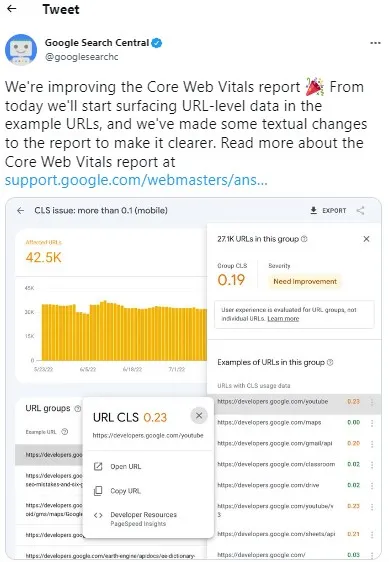This screenshot has width=389, height=562.
Task: Click help icon beside Examples of URLs in this group
Action: [x=330, y=362]
